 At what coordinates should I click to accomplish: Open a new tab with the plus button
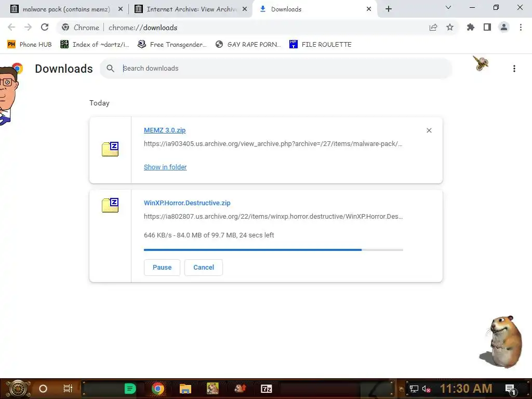[389, 9]
